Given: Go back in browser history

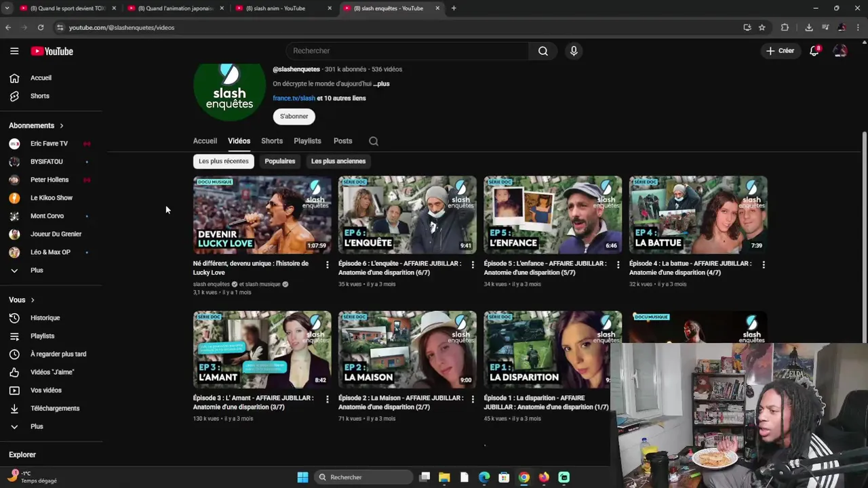Looking at the screenshot, I should pyautogui.click(x=8, y=27).
